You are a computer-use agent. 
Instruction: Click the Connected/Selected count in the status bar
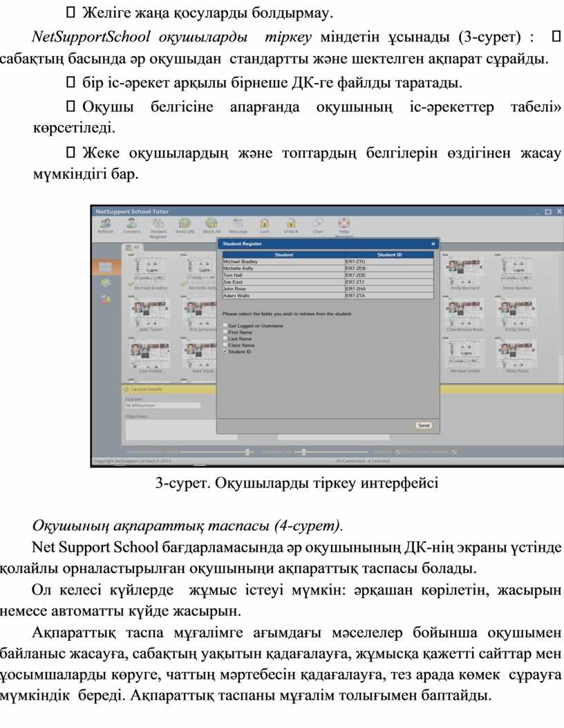363,461
